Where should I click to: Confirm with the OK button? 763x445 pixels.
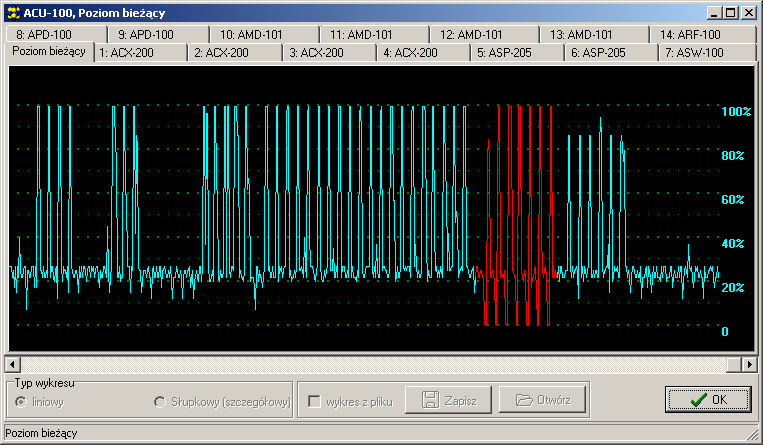(708, 400)
